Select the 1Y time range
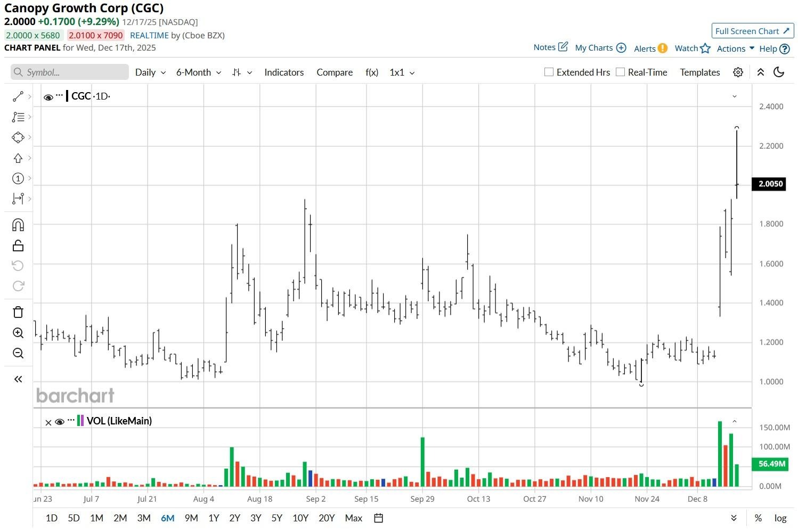The height and width of the screenshot is (532, 798). (x=214, y=518)
